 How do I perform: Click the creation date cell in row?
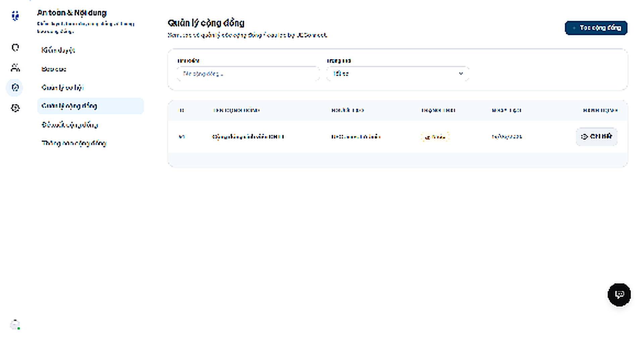click(507, 137)
